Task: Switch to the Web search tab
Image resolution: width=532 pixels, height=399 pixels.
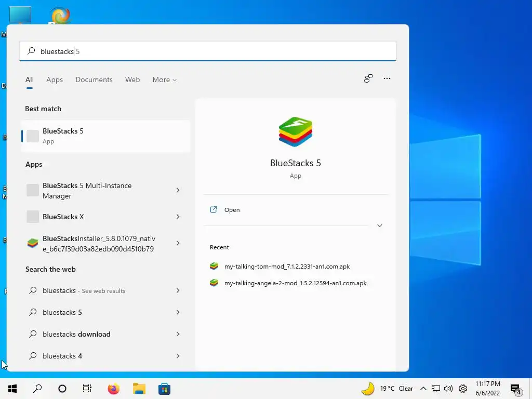Action: coord(132,79)
